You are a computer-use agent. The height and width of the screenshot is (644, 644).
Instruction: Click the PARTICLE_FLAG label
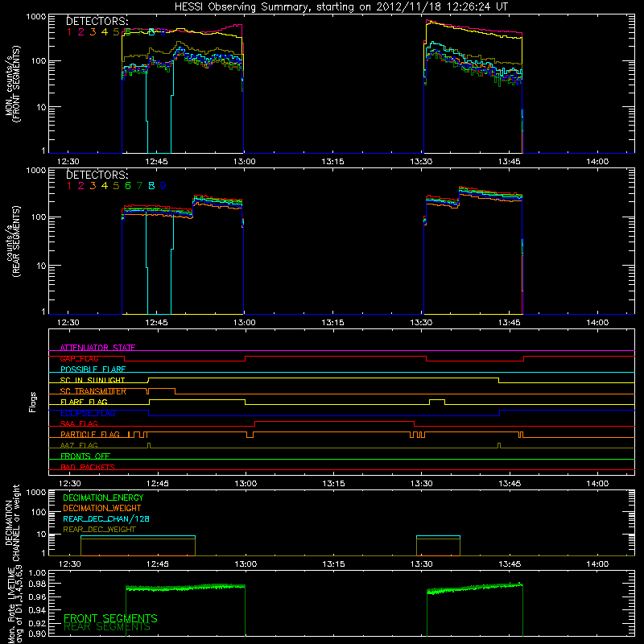pos(90,434)
